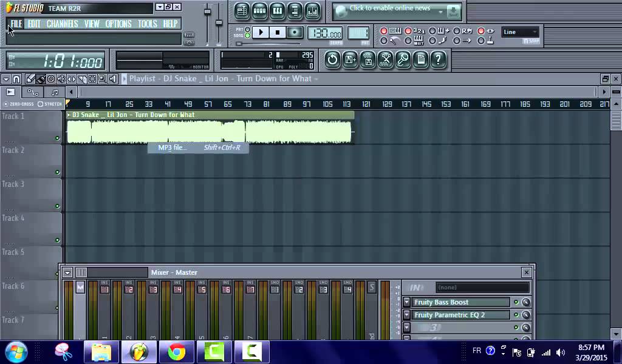622x364 pixels.
Task: Download online news content button
Action: 453,12
